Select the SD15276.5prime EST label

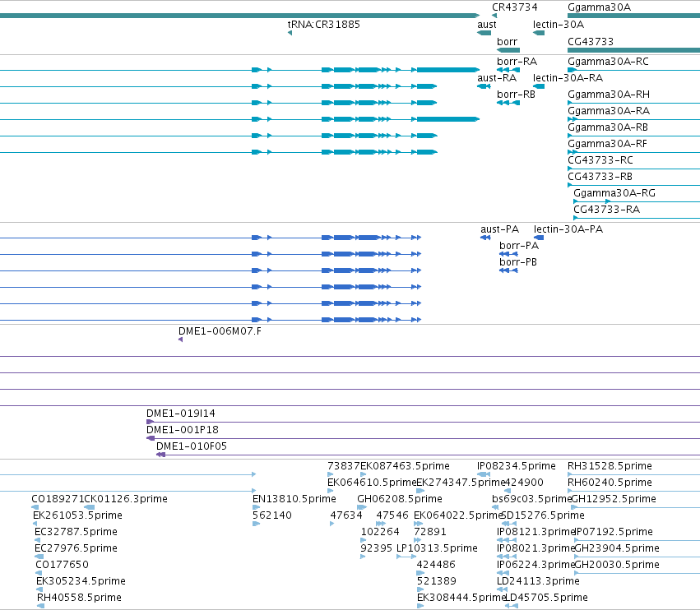pyautogui.click(x=544, y=515)
